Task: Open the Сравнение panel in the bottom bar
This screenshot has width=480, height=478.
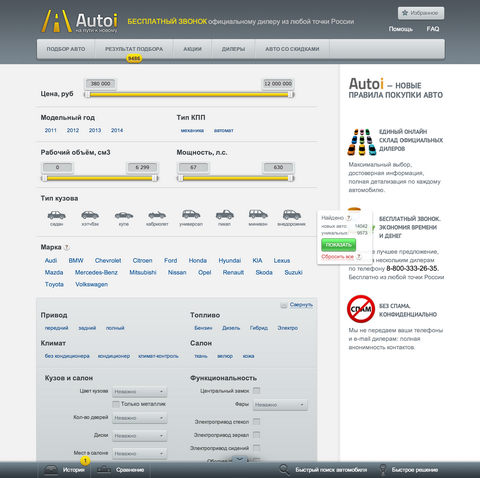Action: click(120, 470)
